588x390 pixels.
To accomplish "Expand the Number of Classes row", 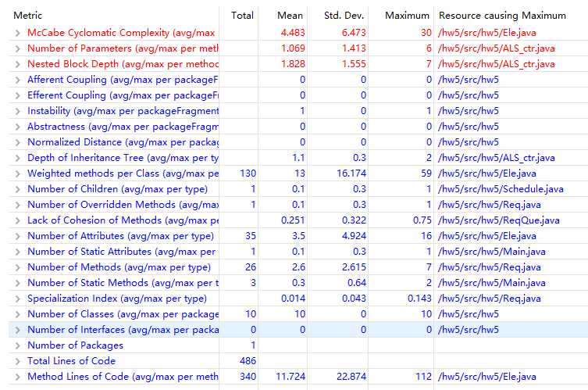I will click(x=18, y=314).
